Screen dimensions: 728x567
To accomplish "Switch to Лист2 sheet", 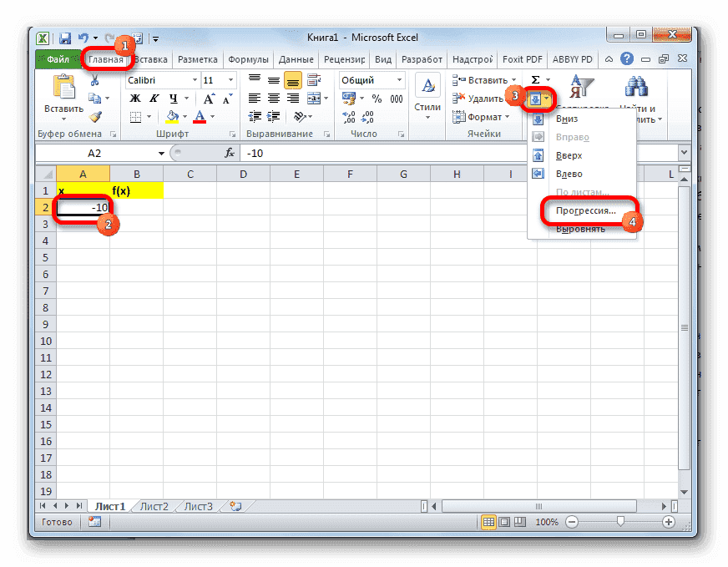I will click(x=154, y=506).
